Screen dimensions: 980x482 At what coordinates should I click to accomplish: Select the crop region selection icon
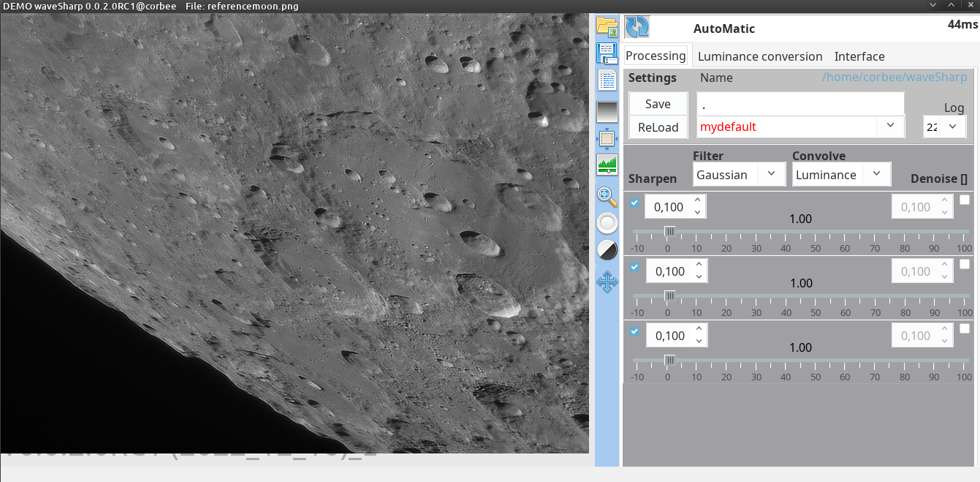[x=607, y=138]
